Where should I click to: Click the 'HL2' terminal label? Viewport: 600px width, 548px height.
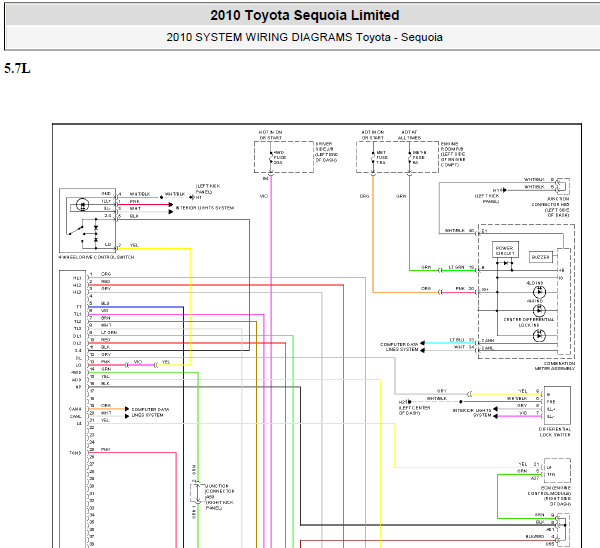77,285
